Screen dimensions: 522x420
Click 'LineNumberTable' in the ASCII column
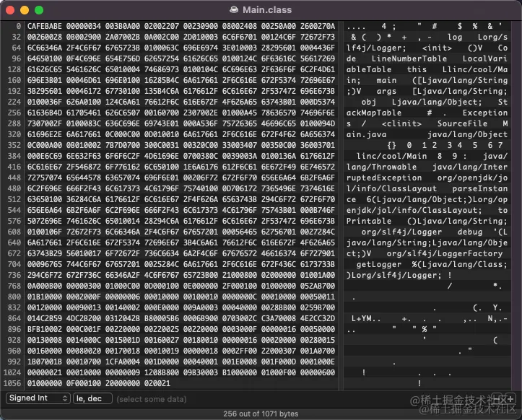[409, 58]
